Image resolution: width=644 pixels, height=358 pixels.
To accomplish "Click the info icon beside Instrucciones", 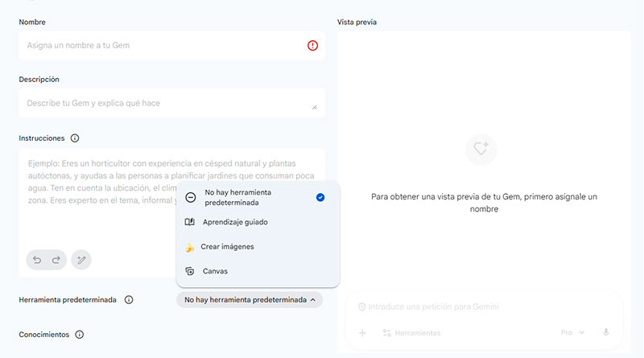I will pyautogui.click(x=75, y=138).
